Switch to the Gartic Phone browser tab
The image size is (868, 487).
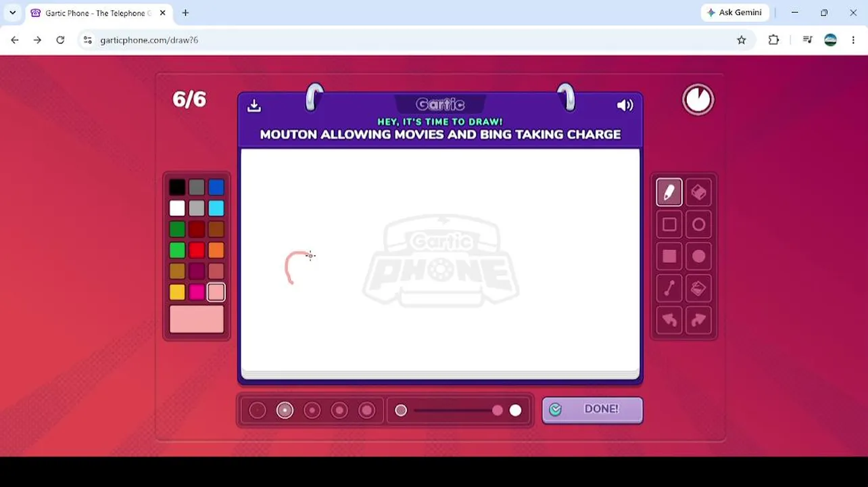tap(97, 13)
